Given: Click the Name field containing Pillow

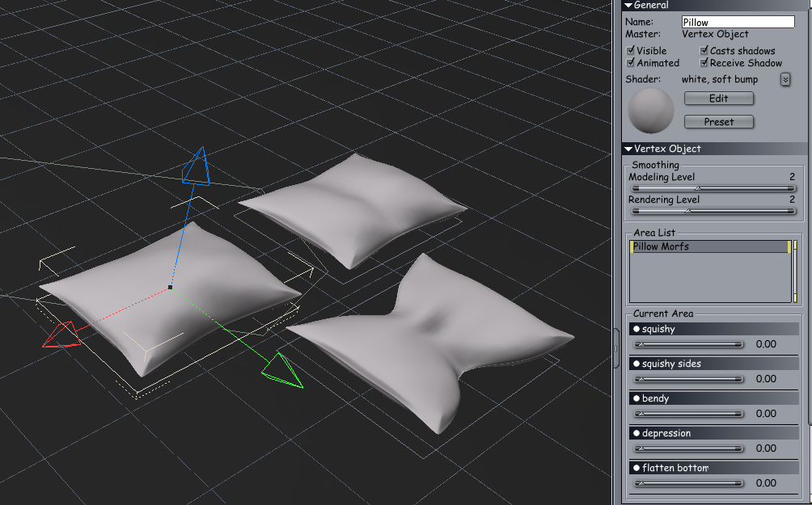Looking at the screenshot, I should click(738, 22).
